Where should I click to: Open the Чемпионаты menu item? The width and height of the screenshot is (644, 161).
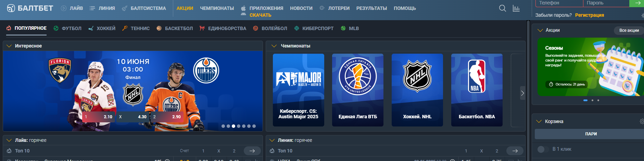217,8
